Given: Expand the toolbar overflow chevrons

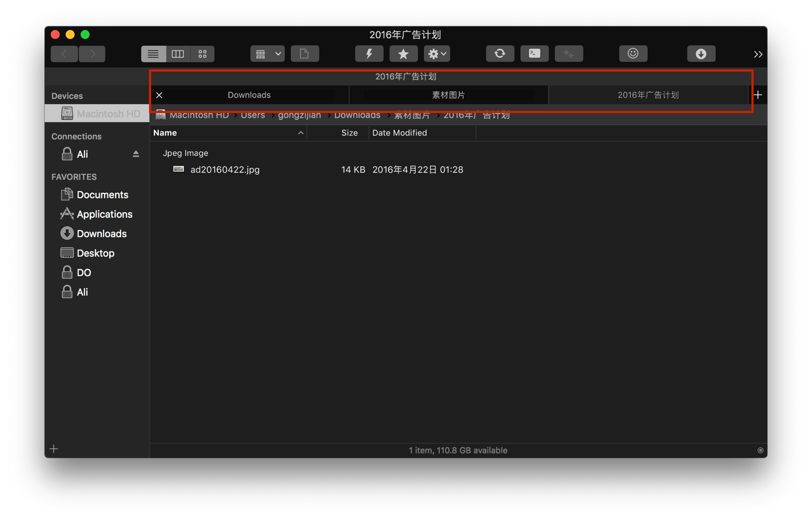Looking at the screenshot, I should (x=757, y=54).
